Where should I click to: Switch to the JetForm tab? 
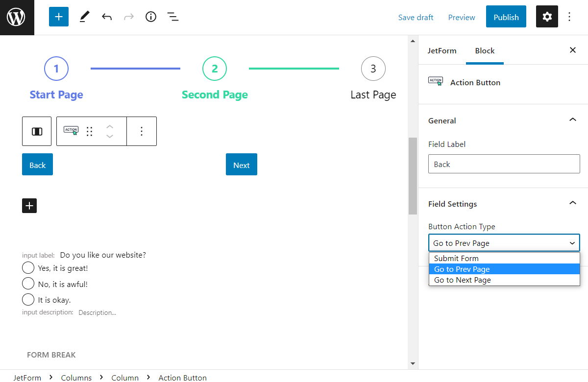point(442,50)
